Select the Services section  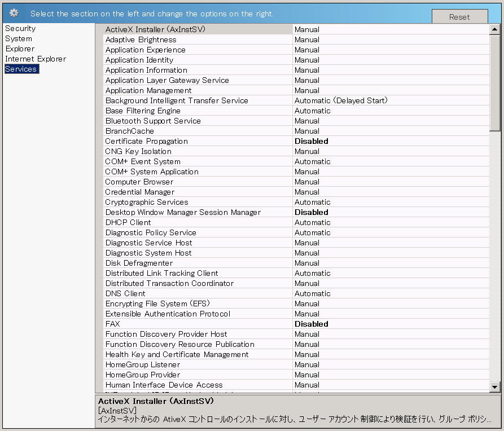click(21, 69)
